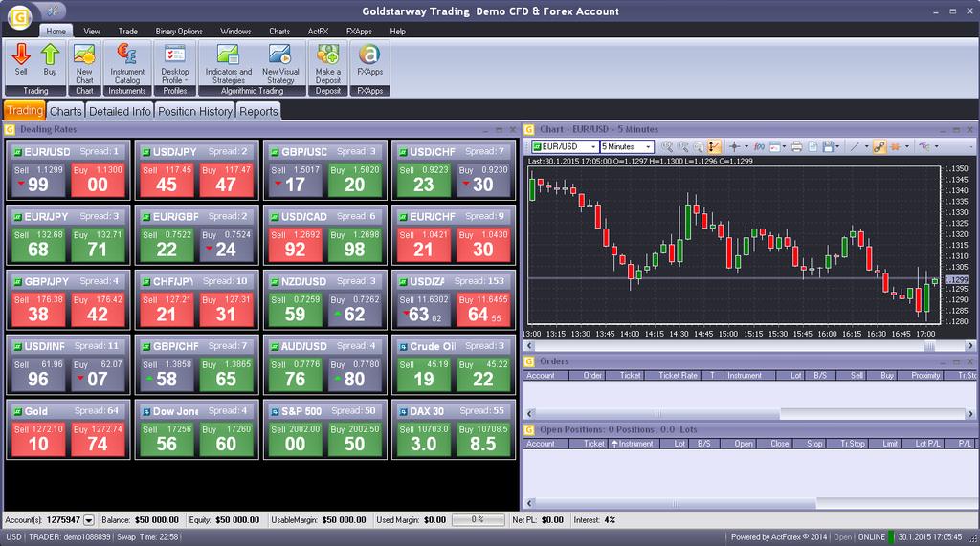This screenshot has height=546, width=980.
Task: Click the used margin 0 % bar
Action: tap(479, 520)
